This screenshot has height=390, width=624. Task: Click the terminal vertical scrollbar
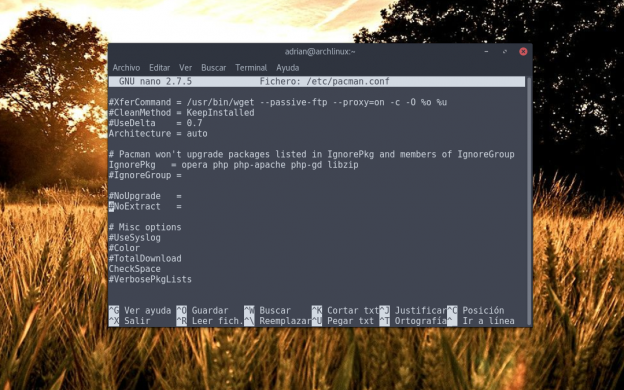coord(528,201)
